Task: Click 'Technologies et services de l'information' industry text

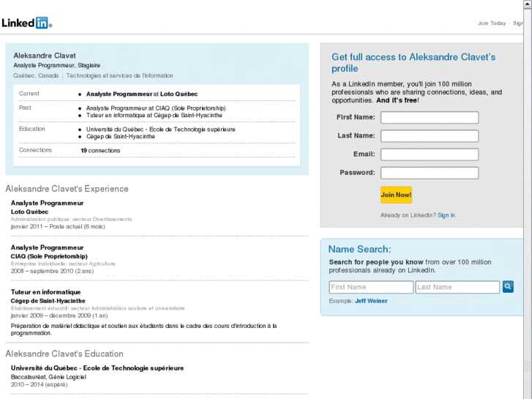Action: pos(119,75)
